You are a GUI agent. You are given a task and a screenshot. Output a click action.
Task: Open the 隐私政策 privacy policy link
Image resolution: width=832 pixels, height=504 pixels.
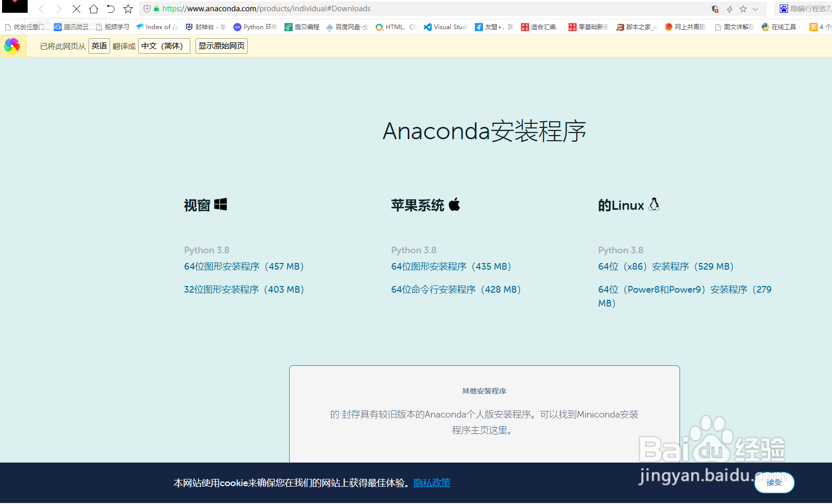point(431,483)
